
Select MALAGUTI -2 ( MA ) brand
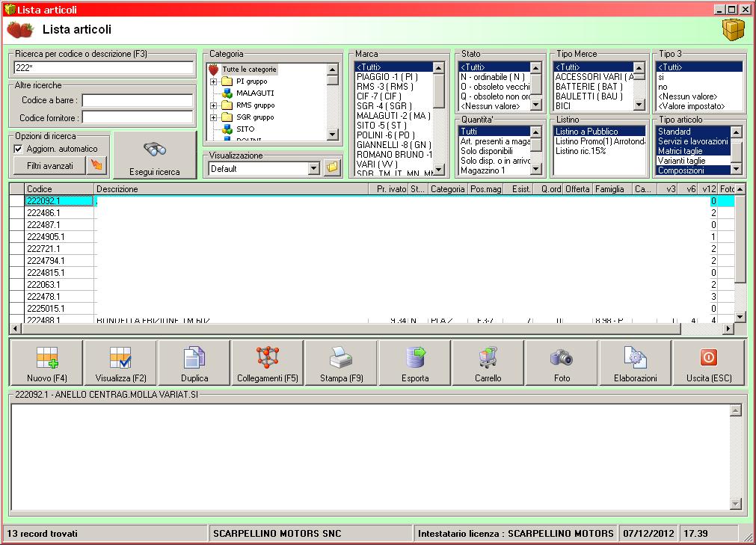click(393, 116)
